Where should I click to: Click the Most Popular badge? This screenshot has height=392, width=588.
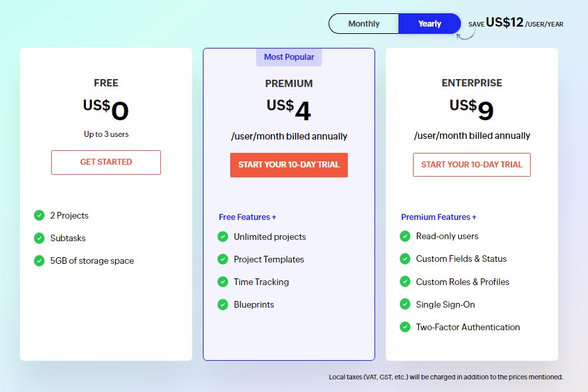[x=289, y=57]
